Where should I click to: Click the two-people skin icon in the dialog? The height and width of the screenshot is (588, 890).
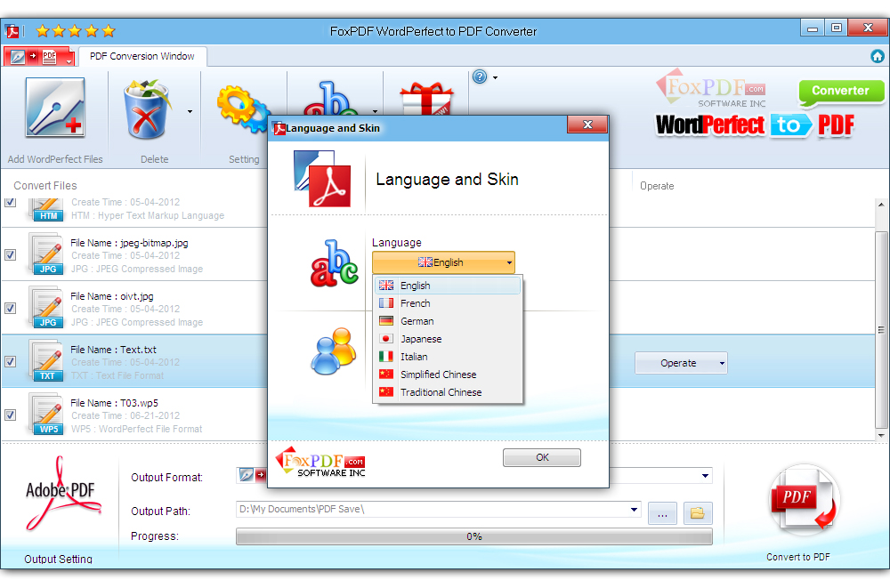334,350
